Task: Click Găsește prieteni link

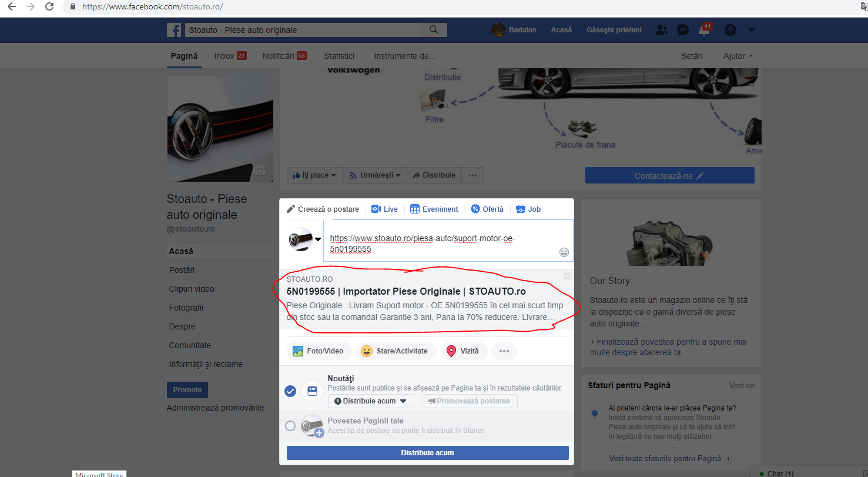Action: click(614, 30)
